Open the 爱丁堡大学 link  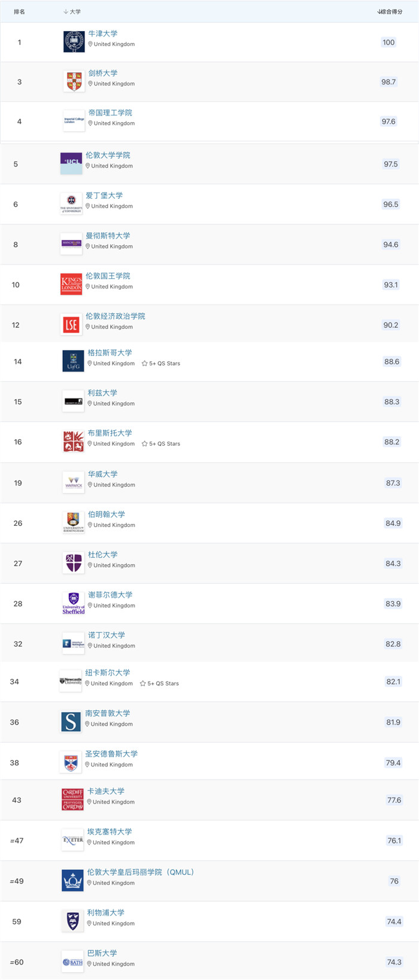(104, 195)
